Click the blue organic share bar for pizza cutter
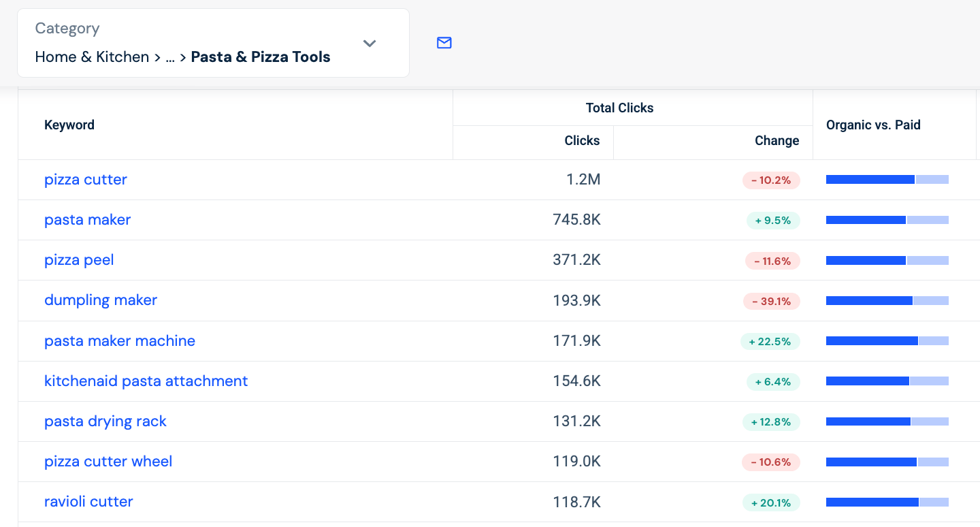 [870, 178]
